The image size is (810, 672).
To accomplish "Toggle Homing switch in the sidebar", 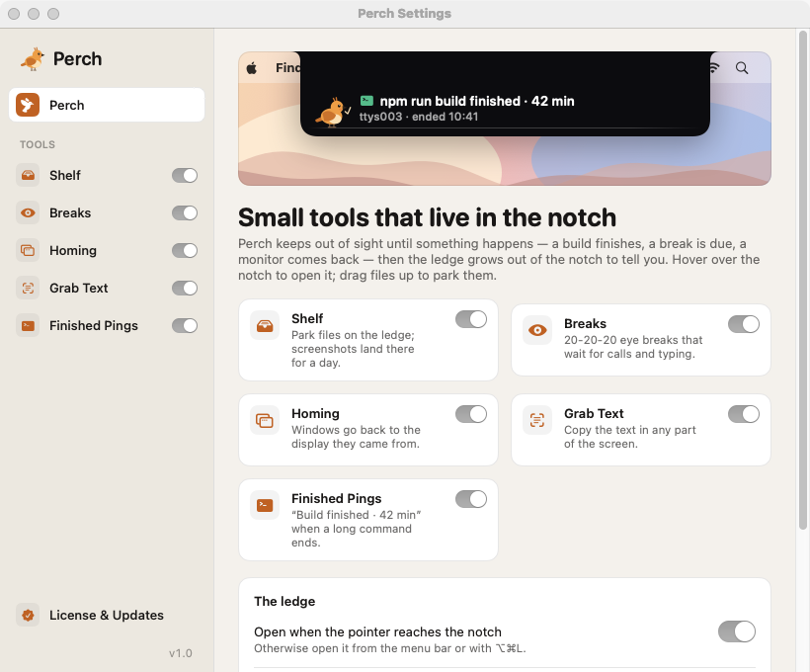I will tap(185, 251).
